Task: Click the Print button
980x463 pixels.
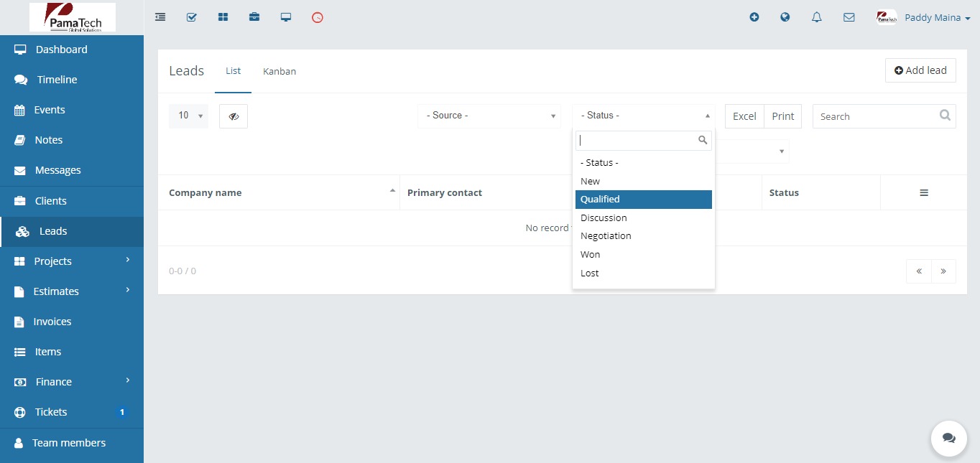Action: (782, 116)
